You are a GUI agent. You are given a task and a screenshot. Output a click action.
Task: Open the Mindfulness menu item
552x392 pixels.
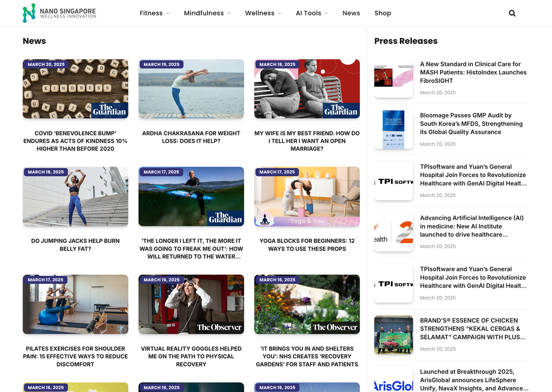[x=204, y=13]
